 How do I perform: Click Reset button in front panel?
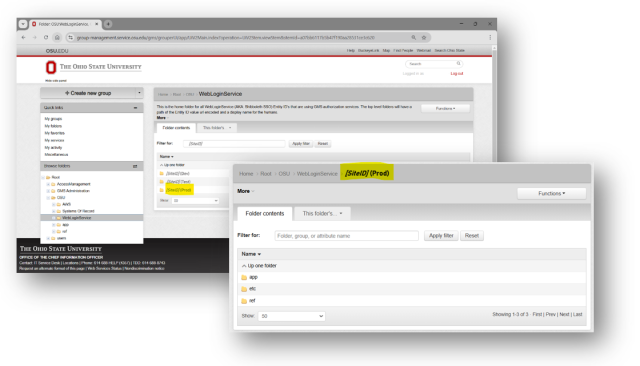tap(471, 236)
